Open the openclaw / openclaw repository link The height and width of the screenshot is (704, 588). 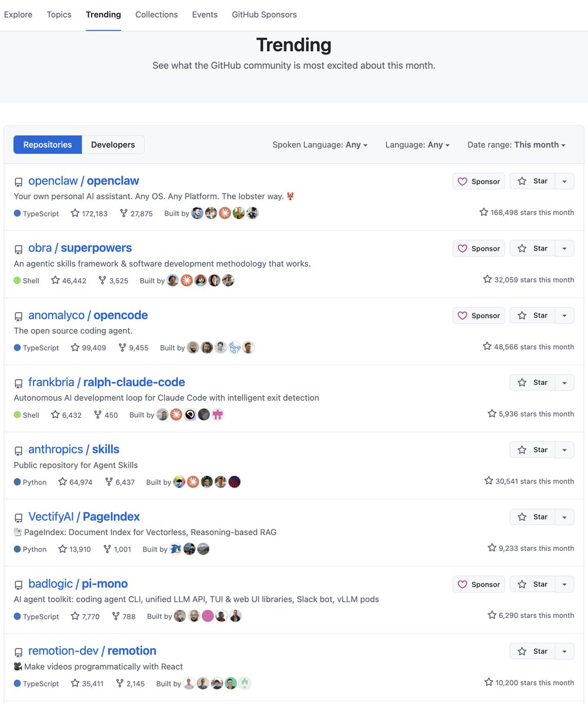coord(83,181)
